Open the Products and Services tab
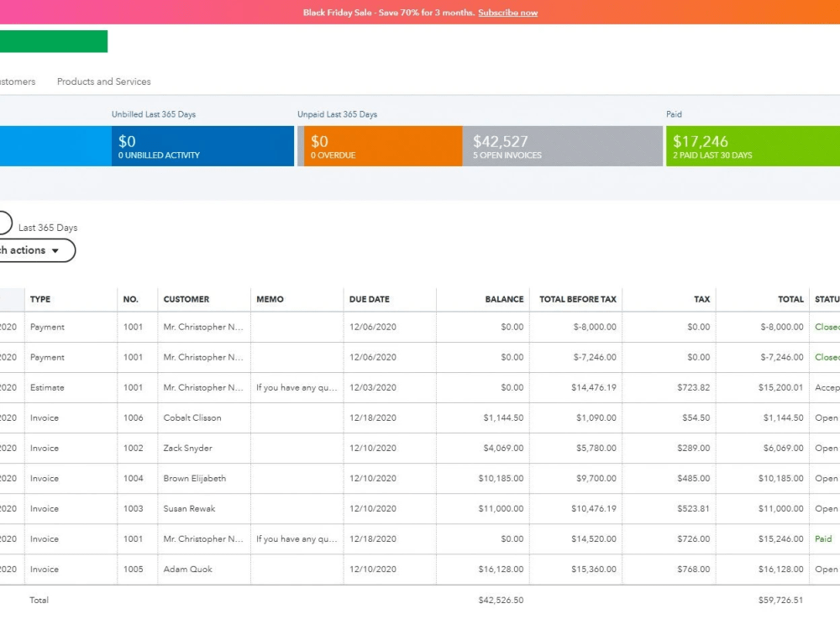 coord(104,81)
